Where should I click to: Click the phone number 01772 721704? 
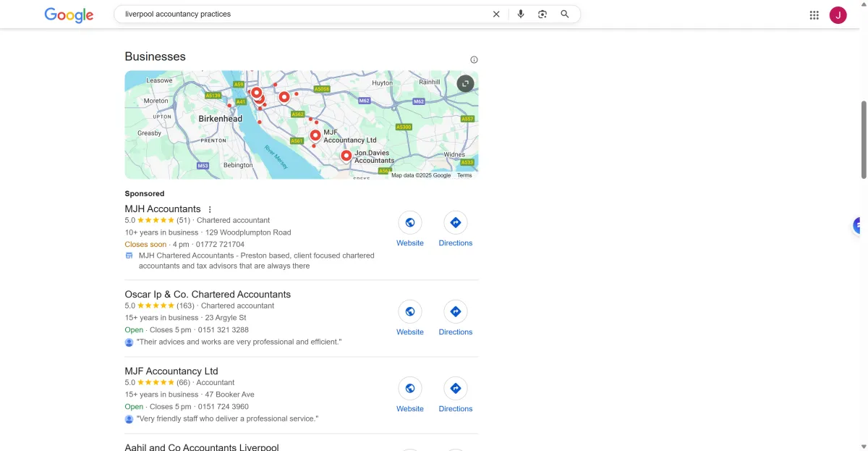pyautogui.click(x=218, y=245)
